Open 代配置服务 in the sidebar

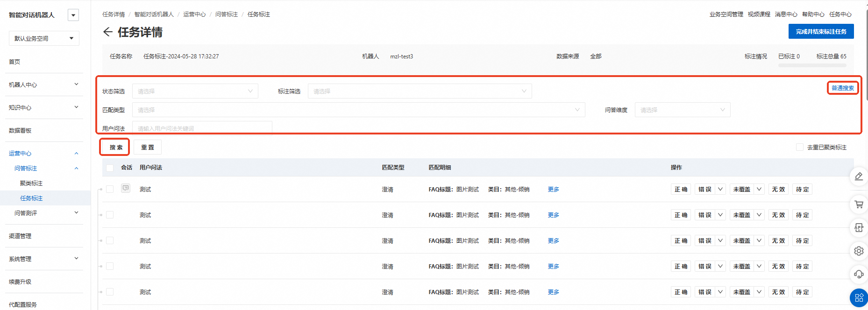[x=23, y=304]
